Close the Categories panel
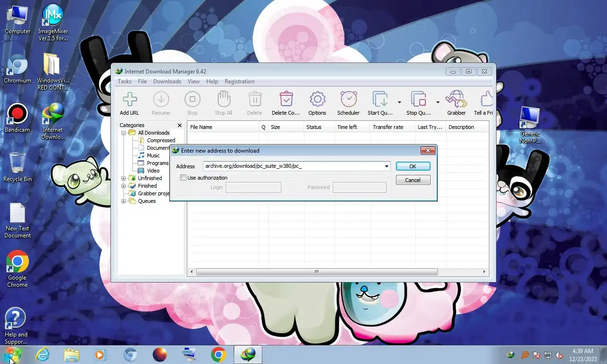The width and height of the screenshot is (607, 364). point(180,126)
